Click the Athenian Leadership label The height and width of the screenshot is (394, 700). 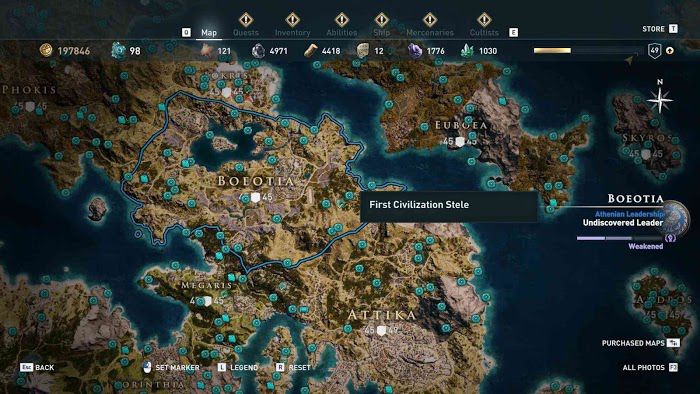pyautogui.click(x=629, y=214)
